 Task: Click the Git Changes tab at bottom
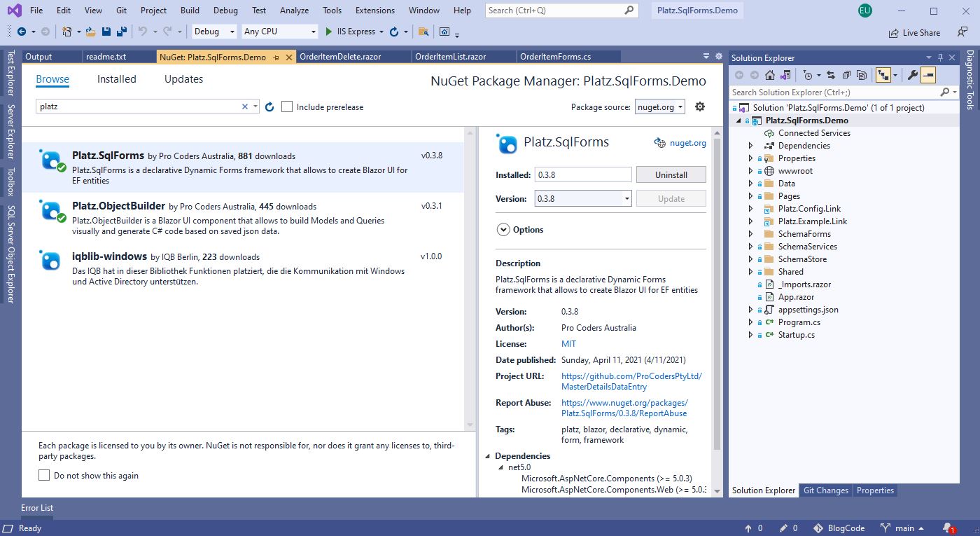[x=825, y=490]
